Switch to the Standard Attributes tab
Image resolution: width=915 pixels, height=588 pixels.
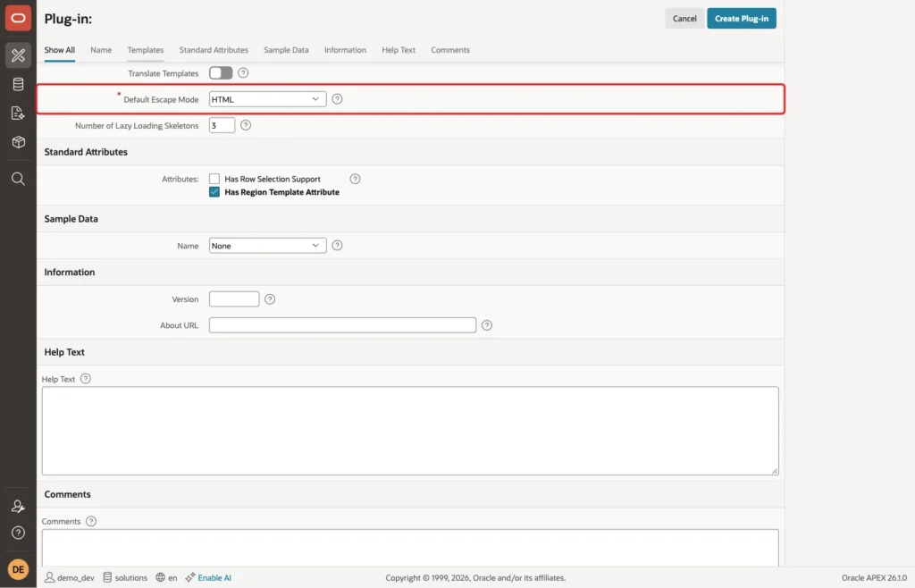point(214,50)
